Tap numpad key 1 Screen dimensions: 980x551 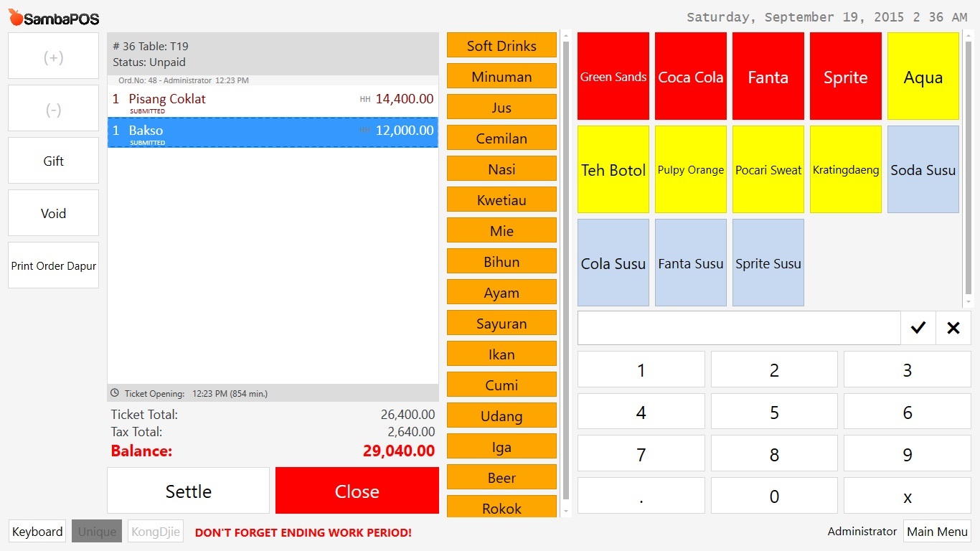tap(641, 369)
